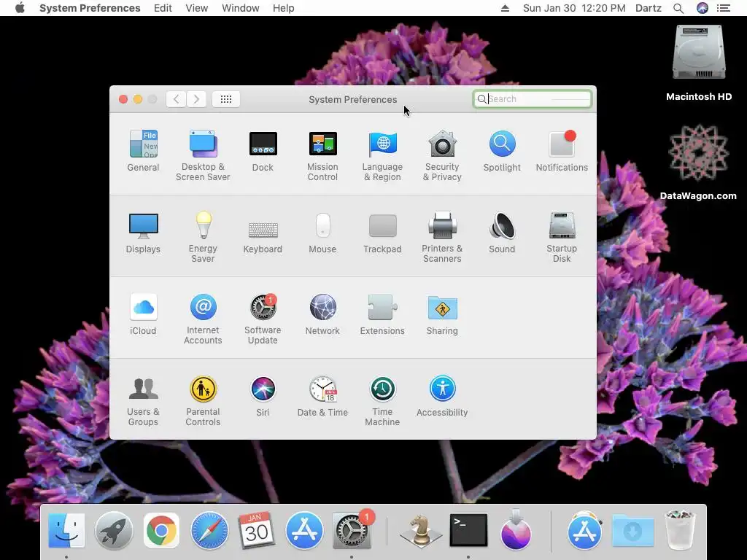
Task: Click the eject icon in the menu bar
Action: point(505,8)
